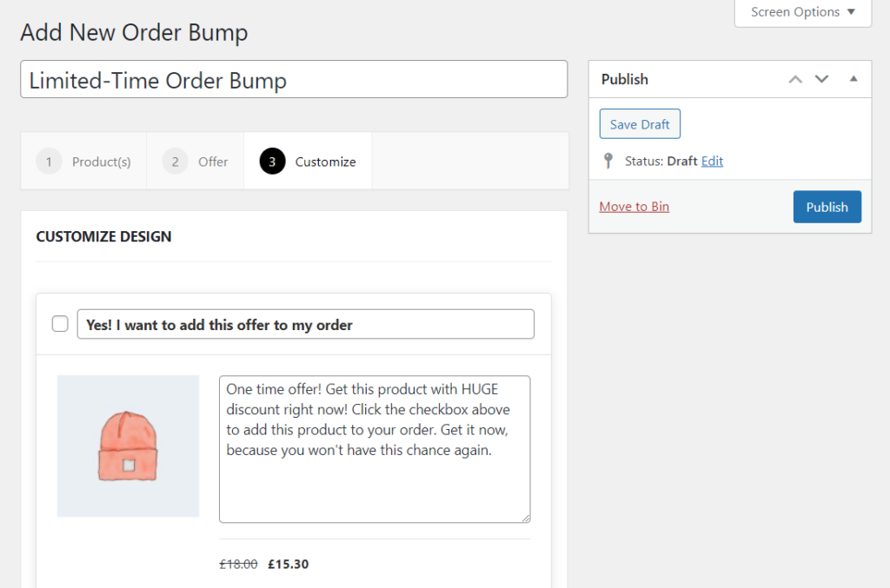This screenshot has width=890, height=588.
Task: Click the product beanie hat image
Action: pyautogui.click(x=128, y=446)
